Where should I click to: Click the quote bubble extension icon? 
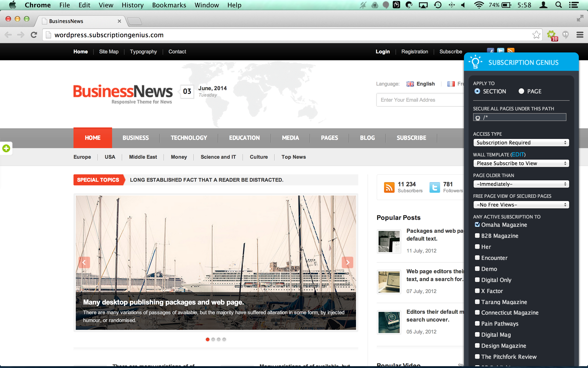[x=566, y=35]
